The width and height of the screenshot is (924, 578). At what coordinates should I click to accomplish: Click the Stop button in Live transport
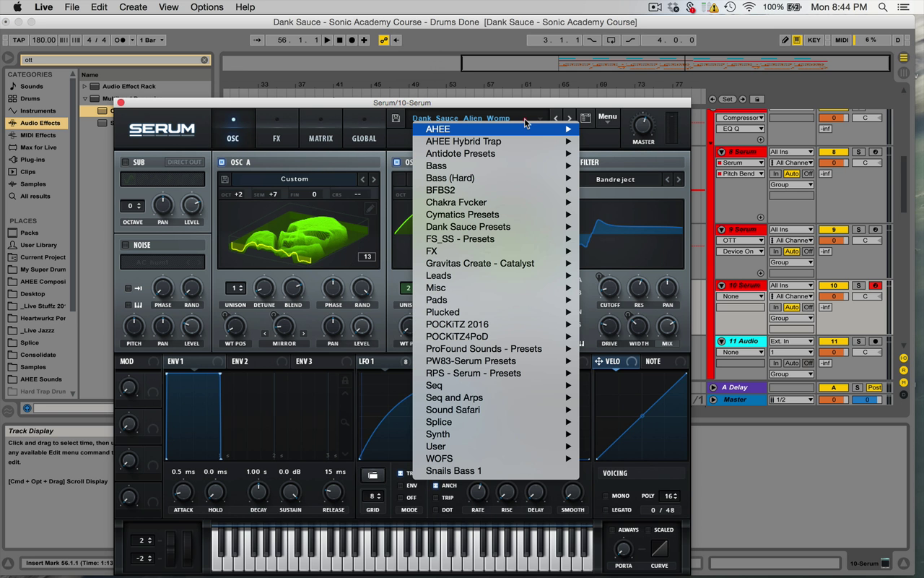coord(339,40)
